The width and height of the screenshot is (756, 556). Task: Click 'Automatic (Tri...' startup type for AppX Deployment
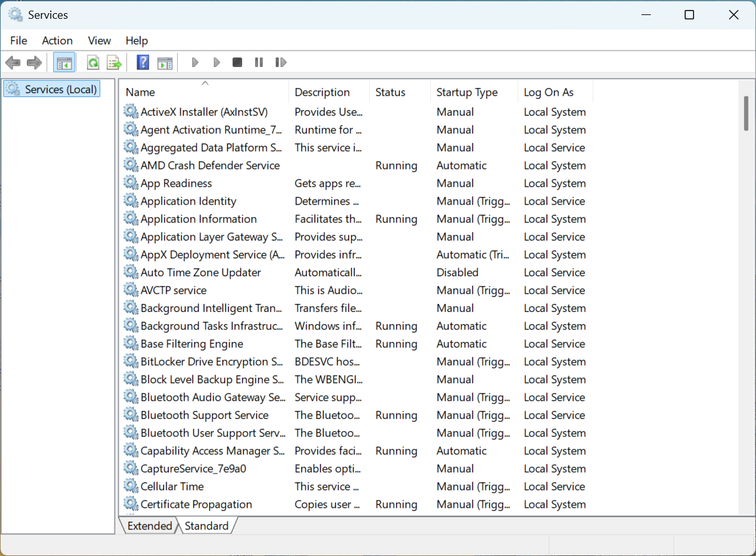coord(474,255)
